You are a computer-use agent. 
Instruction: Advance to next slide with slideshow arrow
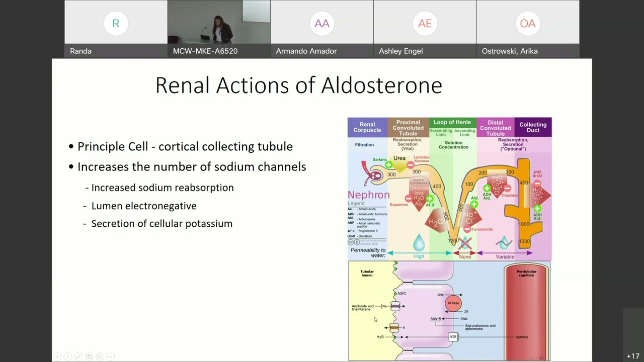[67, 356]
